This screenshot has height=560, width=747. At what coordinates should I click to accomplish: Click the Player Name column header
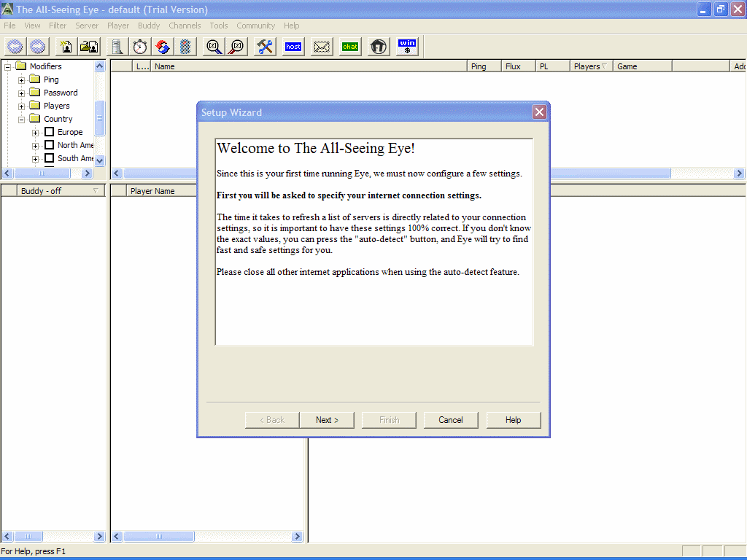click(162, 191)
